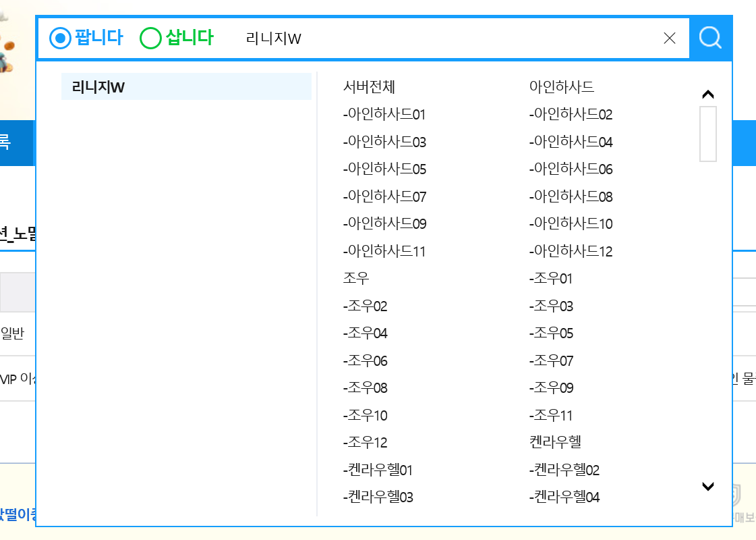Viewport: 756px width, 540px height.
Task: Select server -아인하사드09
Action: (x=385, y=223)
